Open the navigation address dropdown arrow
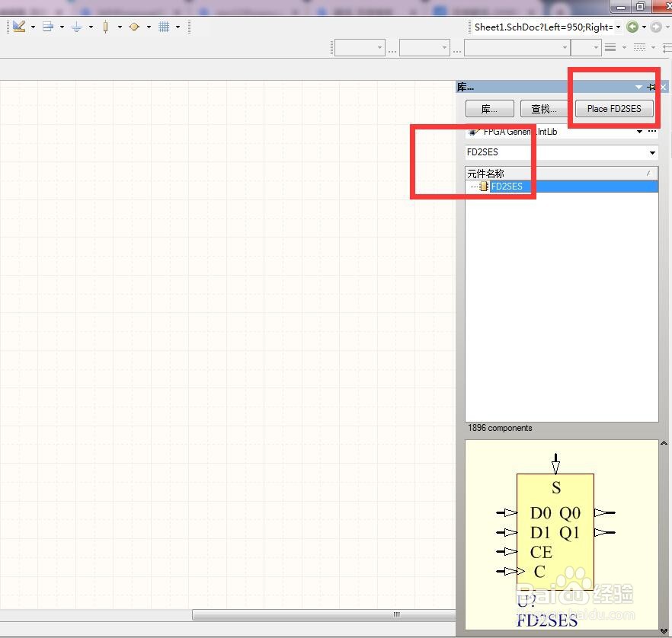Image resolution: width=672 pixels, height=638 pixels. click(618, 27)
